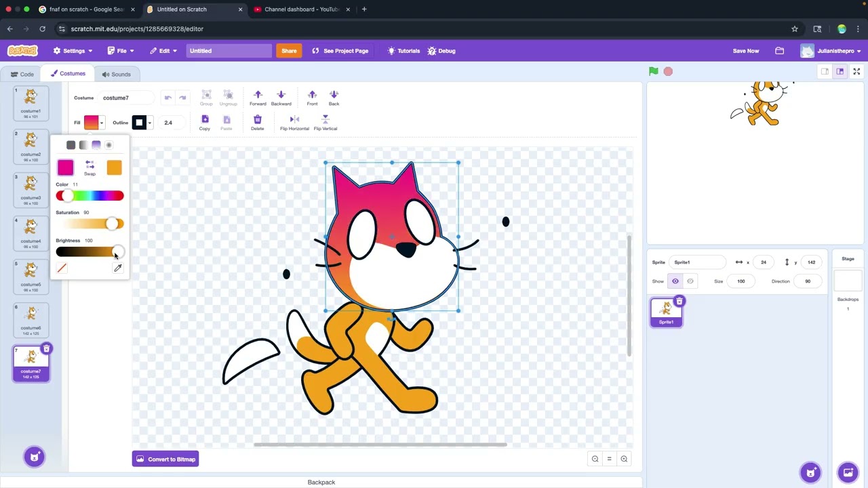Click the orange Share button

pyautogui.click(x=289, y=51)
